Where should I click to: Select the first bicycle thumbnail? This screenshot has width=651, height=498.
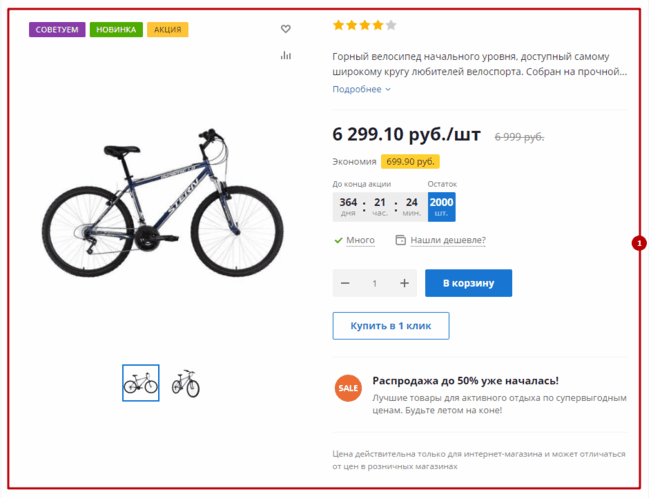pyautogui.click(x=140, y=383)
